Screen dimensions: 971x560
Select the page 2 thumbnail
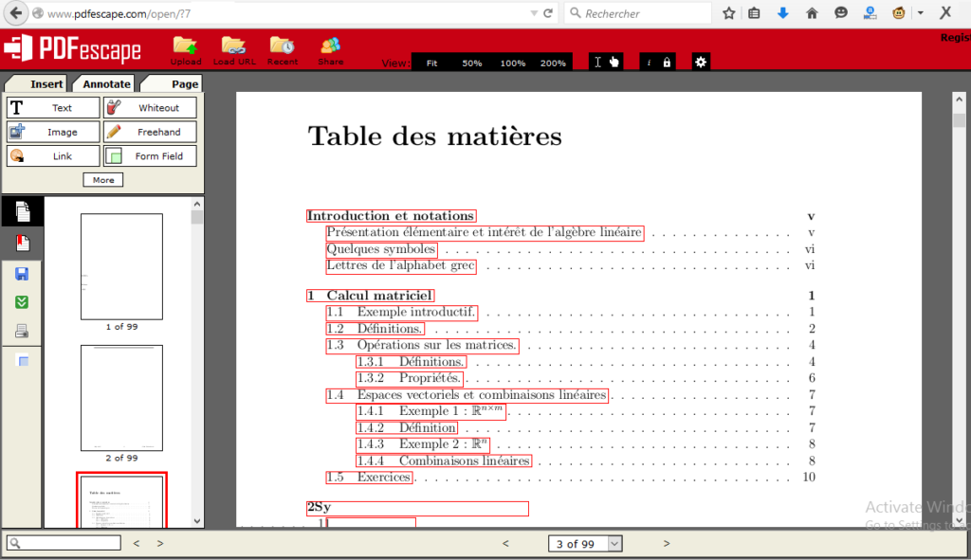(121, 398)
